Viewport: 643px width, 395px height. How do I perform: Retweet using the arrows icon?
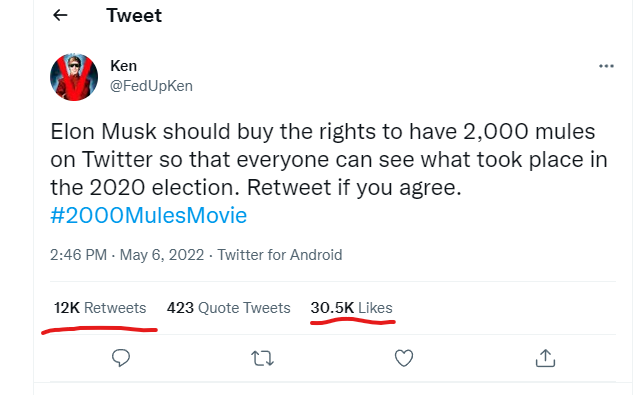(262, 358)
